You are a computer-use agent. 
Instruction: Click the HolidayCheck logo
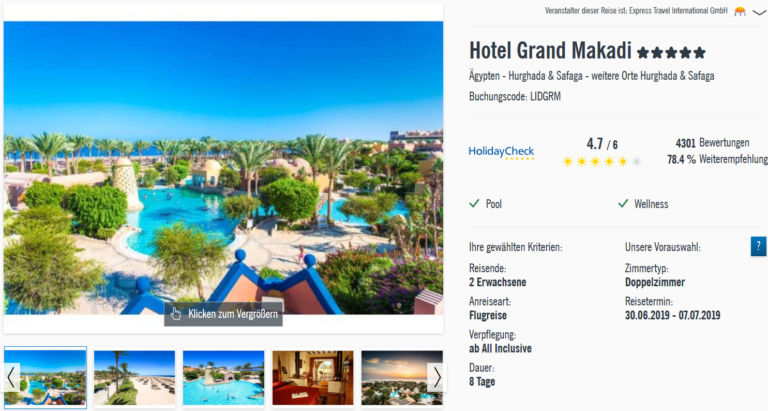[501, 152]
